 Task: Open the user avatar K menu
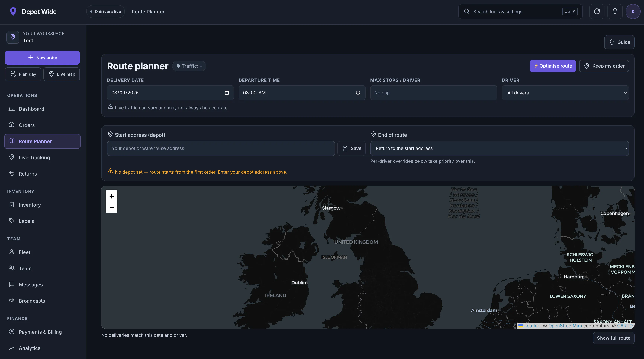pos(633,12)
